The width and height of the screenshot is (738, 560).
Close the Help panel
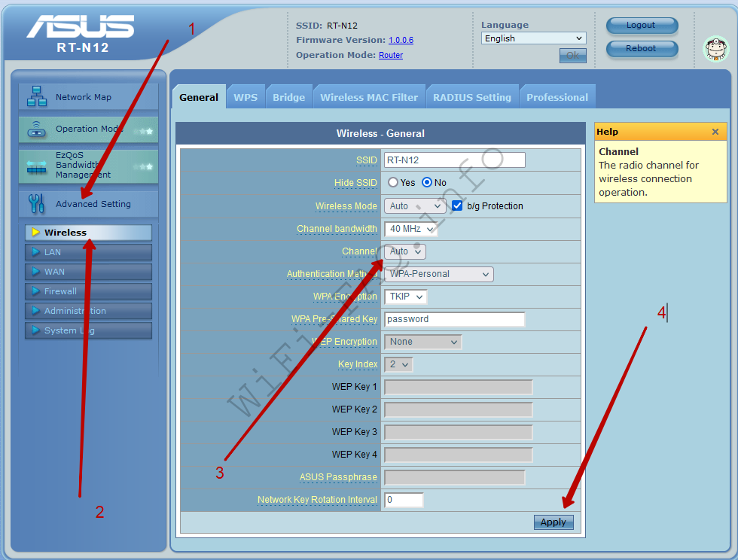(715, 132)
